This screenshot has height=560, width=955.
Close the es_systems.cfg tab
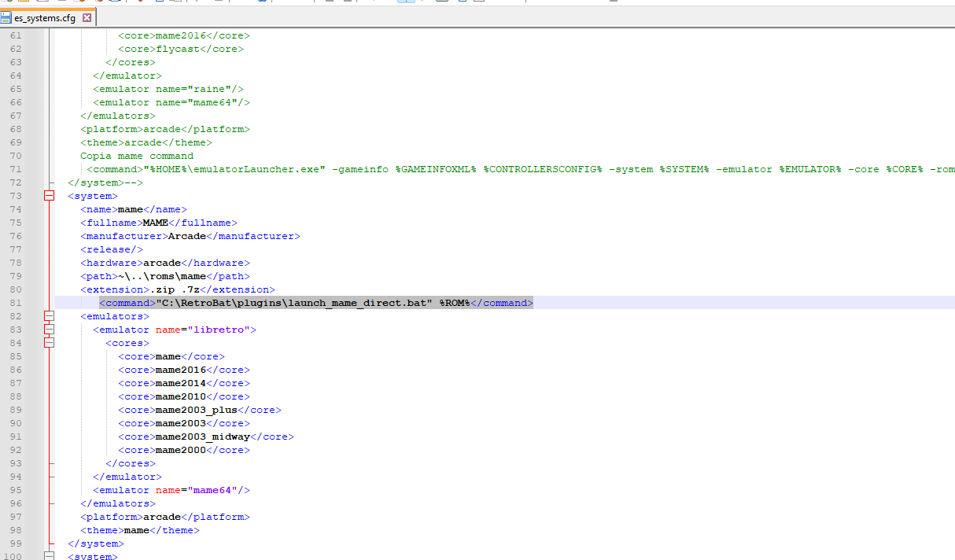[x=87, y=18]
